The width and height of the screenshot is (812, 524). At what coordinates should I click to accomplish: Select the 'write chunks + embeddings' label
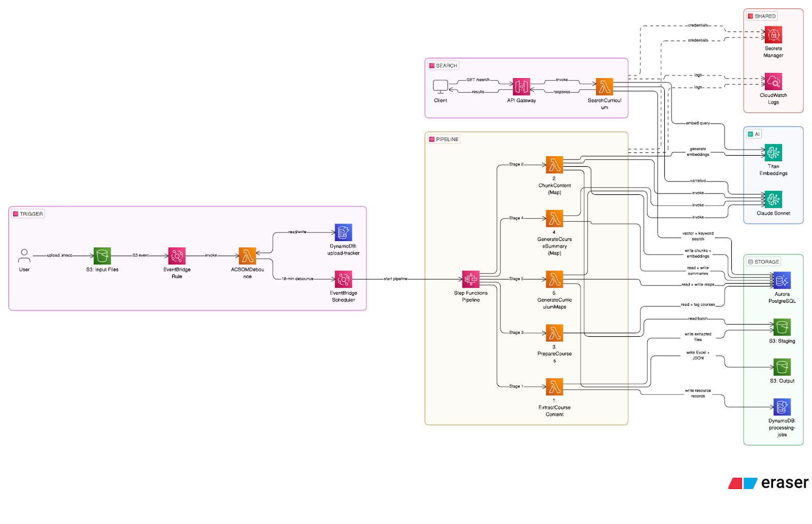click(698, 254)
